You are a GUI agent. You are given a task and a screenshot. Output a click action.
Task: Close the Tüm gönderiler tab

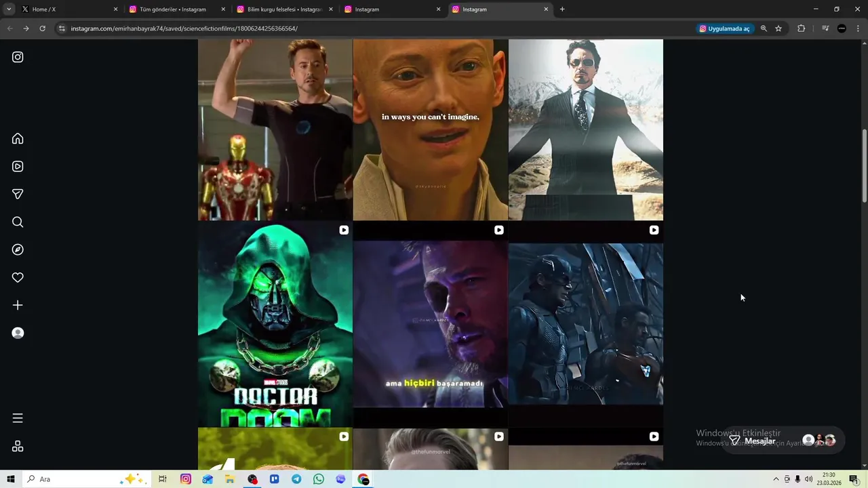pos(223,9)
